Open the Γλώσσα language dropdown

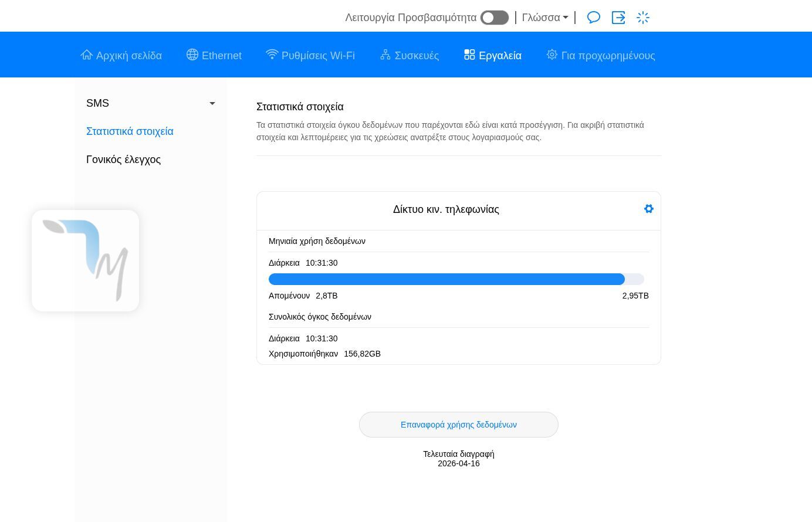point(545,18)
